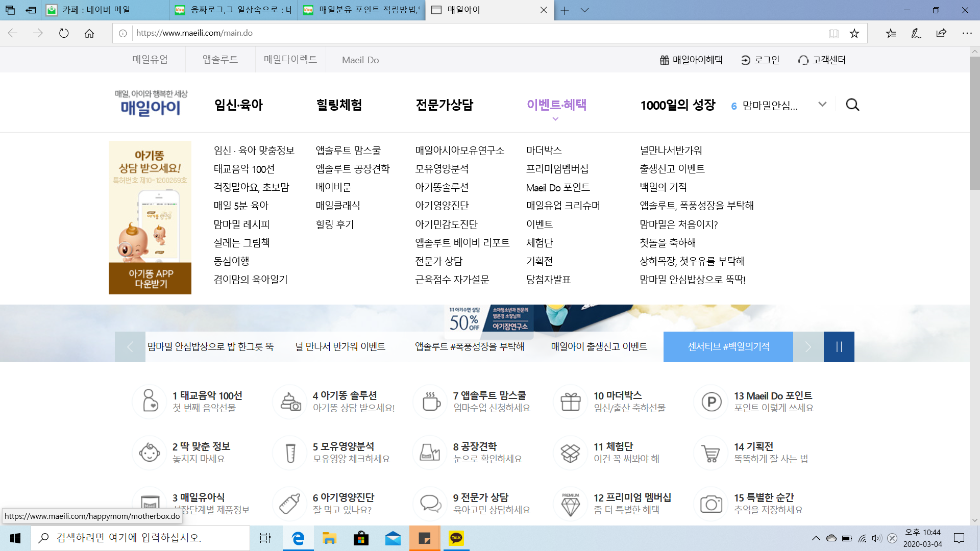Image resolution: width=980 pixels, height=551 pixels.
Task: Click the Maeil Do 포인트 P icon
Action: pos(711,401)
